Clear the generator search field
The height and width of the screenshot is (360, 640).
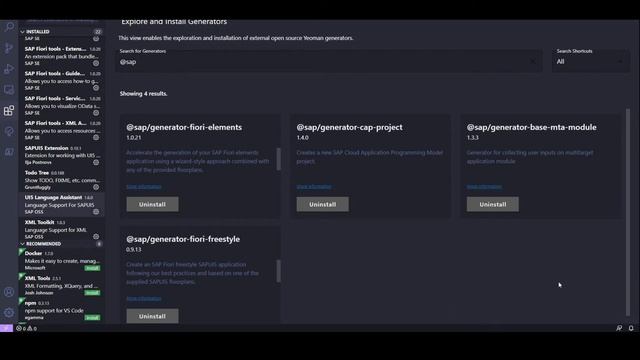[x=533, y=62]
